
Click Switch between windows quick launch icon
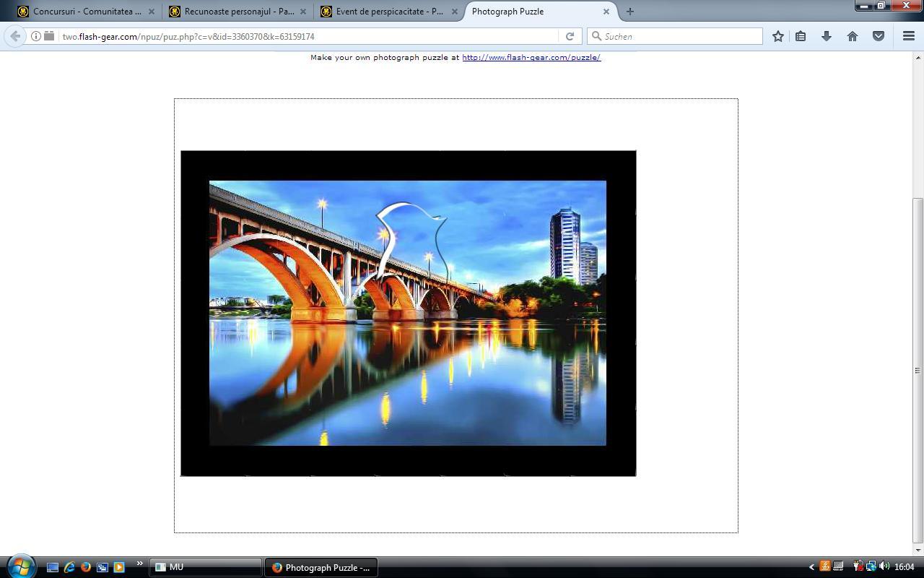[x=103, y=567]
